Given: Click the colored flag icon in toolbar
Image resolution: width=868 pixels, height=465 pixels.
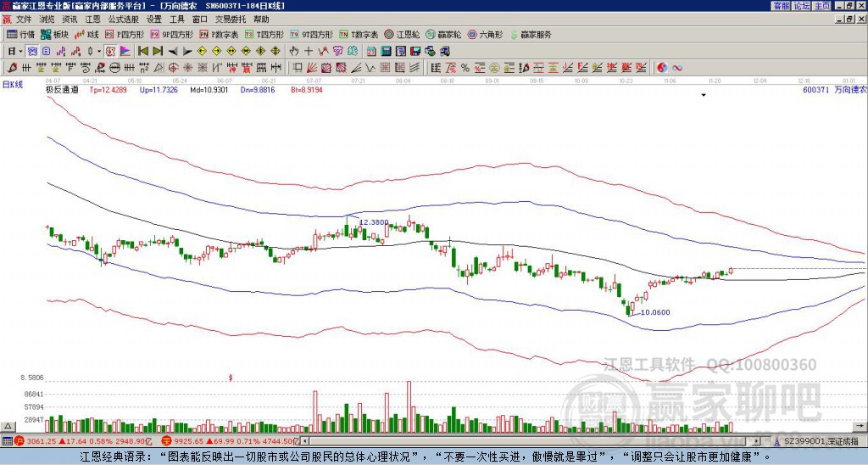Looking at the screenshot, I should point(125,52).
